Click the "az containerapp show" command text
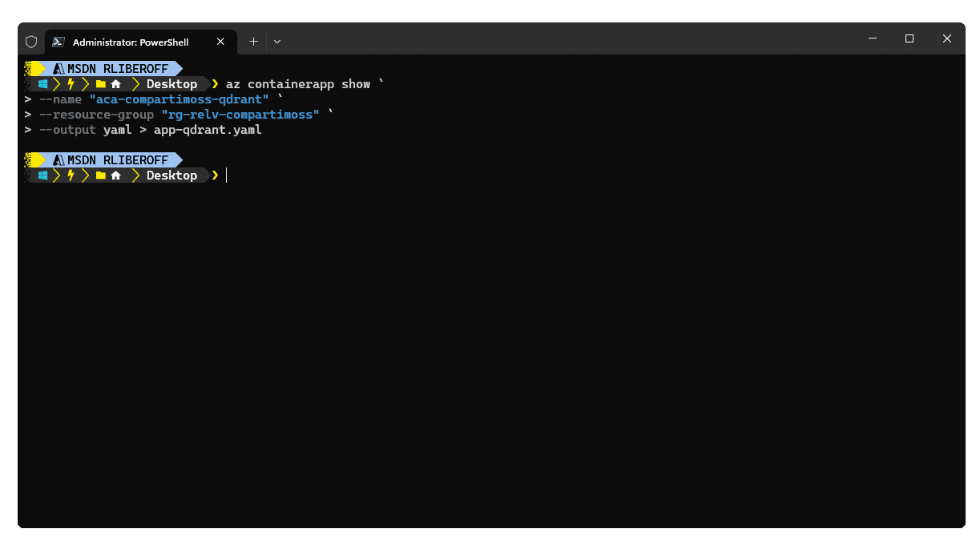Image resolution: width=980 pixels, height=541 pixels. (x=298, y=84)
